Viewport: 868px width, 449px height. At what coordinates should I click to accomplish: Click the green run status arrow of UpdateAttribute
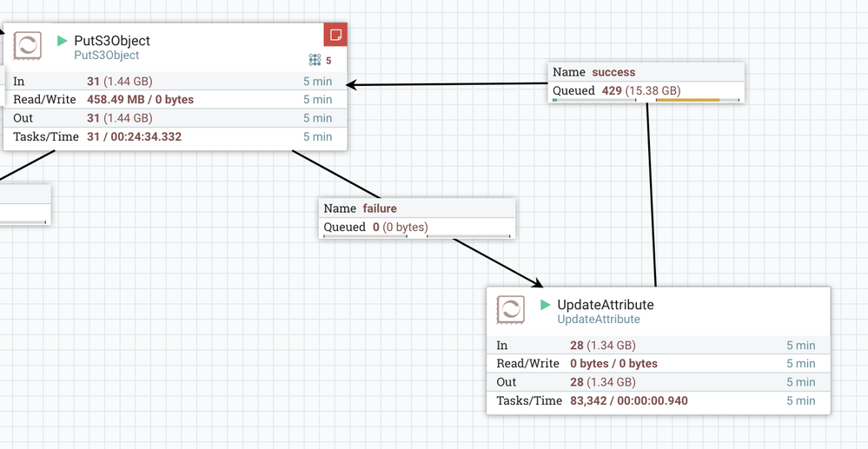point(546,305)
